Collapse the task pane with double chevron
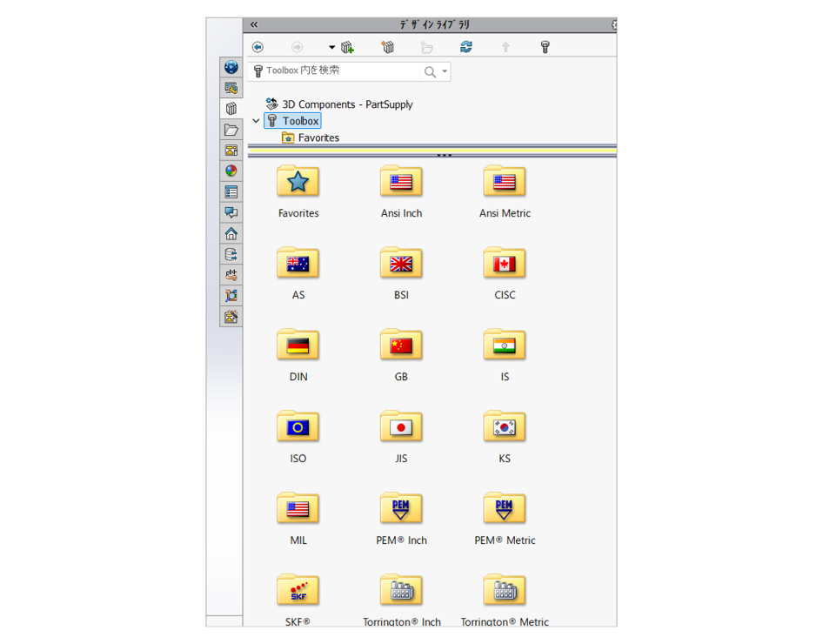Screen dimensions: 823x644 click(254, 25)
